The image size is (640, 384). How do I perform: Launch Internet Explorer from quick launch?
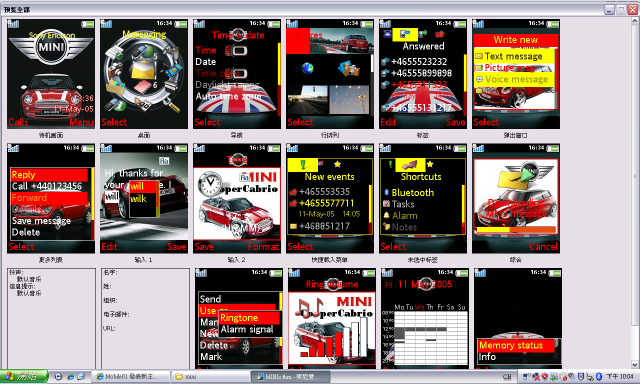pyautogui.click(x=70, y=377)
